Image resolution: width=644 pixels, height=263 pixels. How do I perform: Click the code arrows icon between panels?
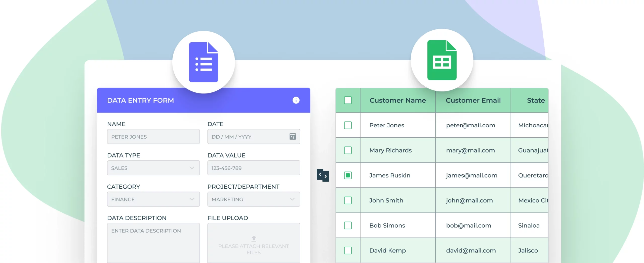tap(323, 175)
